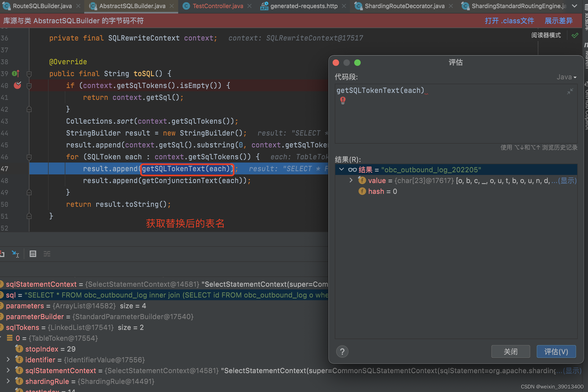The image size is (588, 392).
Task: Maximize the 评估 dialog with green button
Action: coord(357,63)
